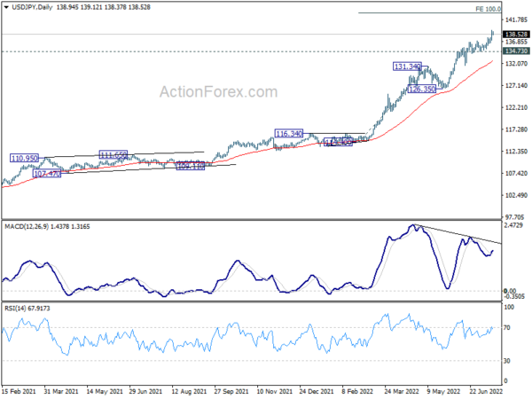Select the 12 Aug 2021 date label
The height and width of the screenshot is (399, 532).
[189, 391]
